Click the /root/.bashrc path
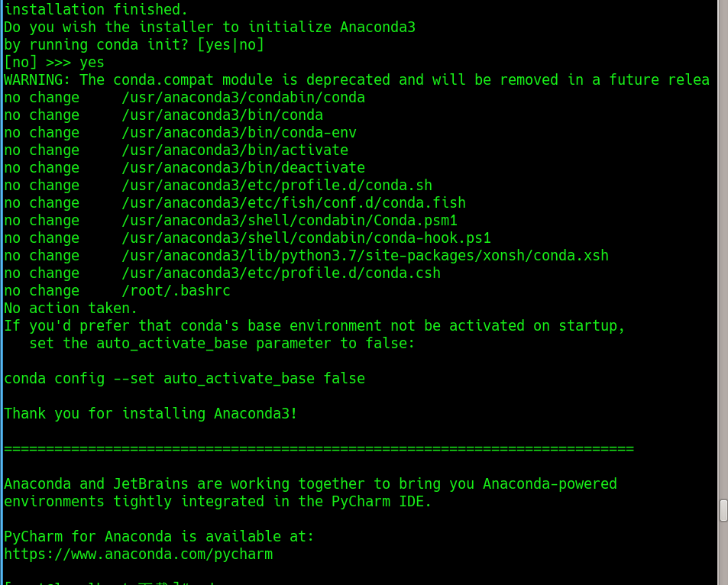This screenshot has width=728, height=585. point(176,291)
